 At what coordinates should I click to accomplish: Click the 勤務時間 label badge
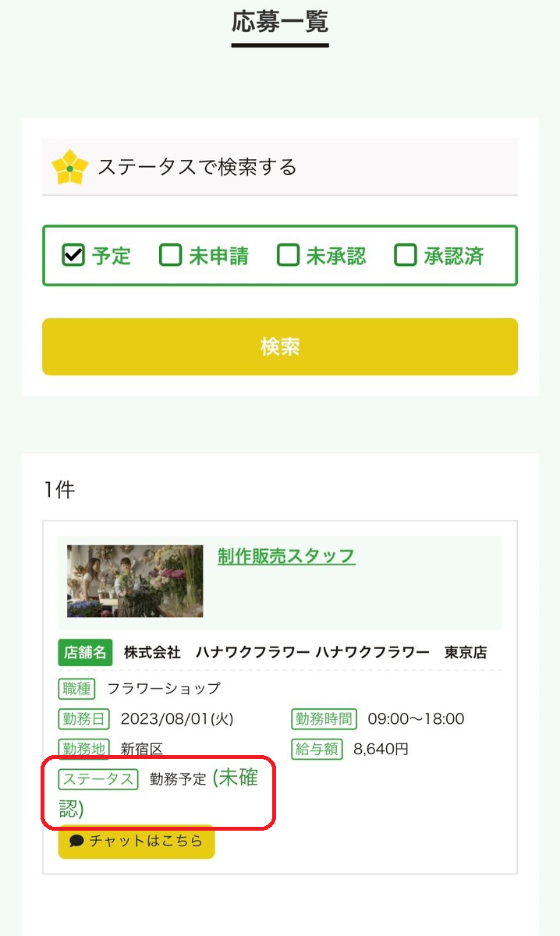click(322, 718)
